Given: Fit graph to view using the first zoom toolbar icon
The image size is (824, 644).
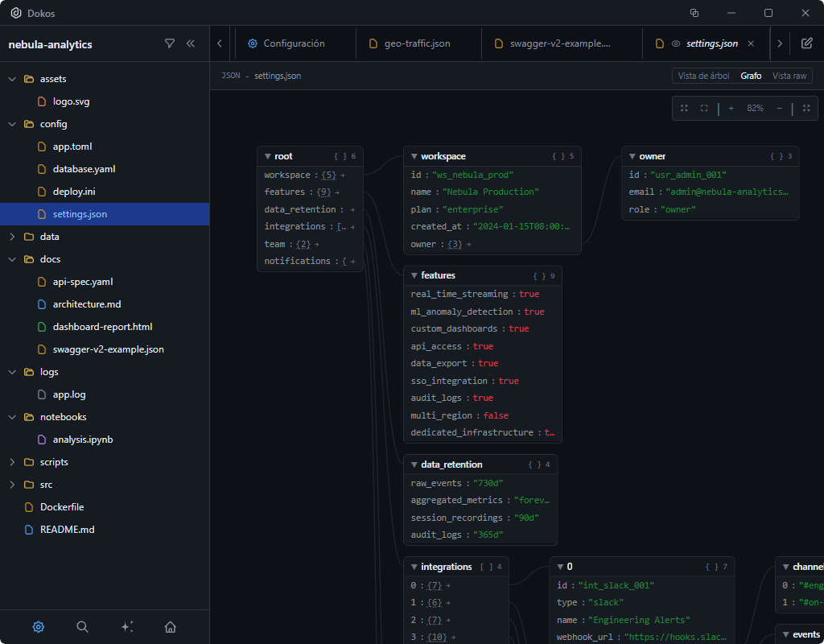Looking at the screenshot, I should (685, 108).
